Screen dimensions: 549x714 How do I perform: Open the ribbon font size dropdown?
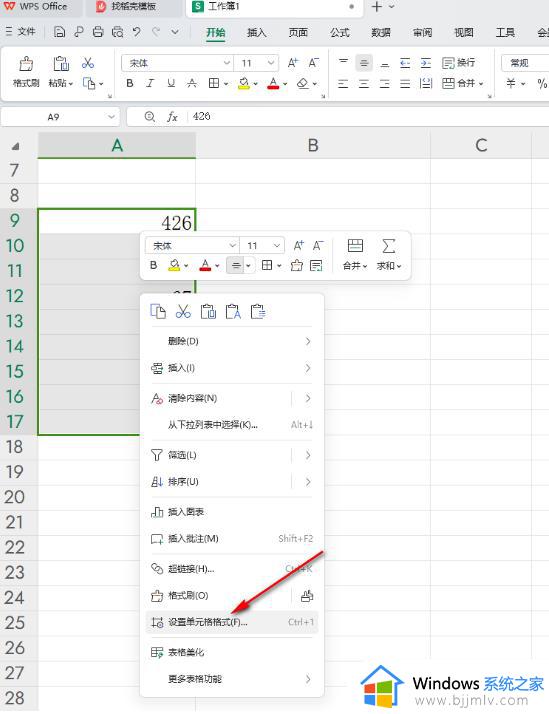click(x=270, y=63)
